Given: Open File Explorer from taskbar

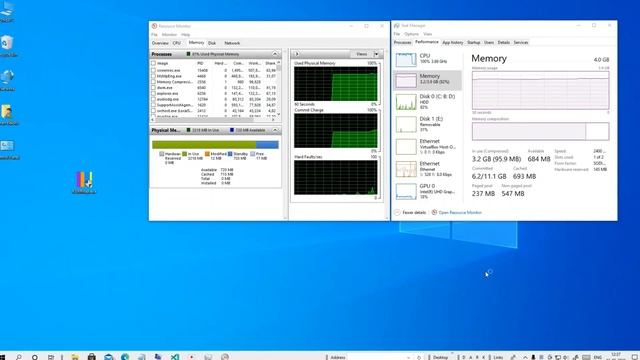Looking at the screenshot, I should click(x=75, y=357).
